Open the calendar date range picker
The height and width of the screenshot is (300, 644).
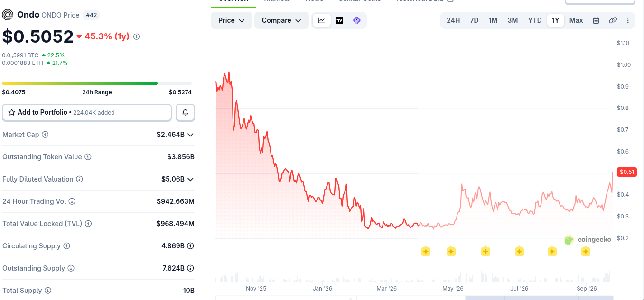596,20
